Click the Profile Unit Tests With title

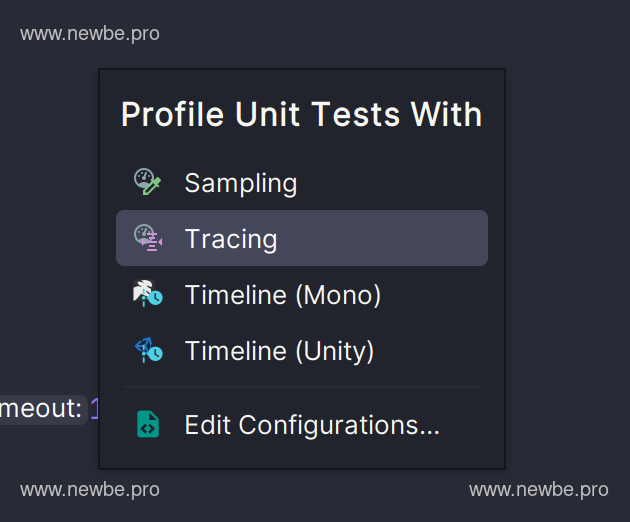[x=301, y=114]
